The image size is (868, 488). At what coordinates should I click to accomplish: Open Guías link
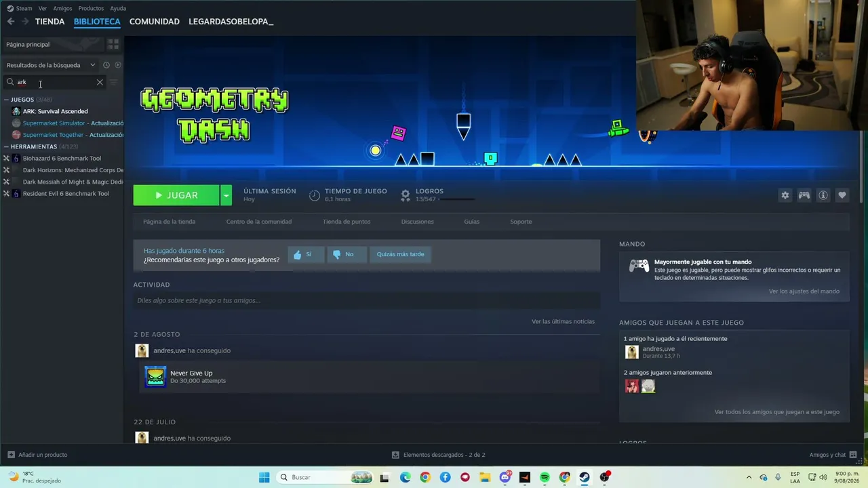(x=472, y=222)
